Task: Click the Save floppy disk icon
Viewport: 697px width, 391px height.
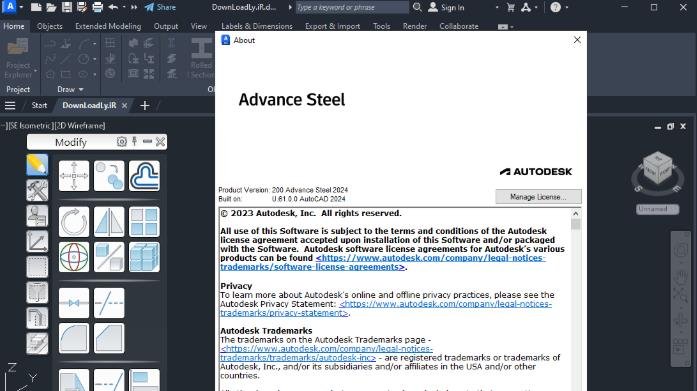Action: point(67,7)
